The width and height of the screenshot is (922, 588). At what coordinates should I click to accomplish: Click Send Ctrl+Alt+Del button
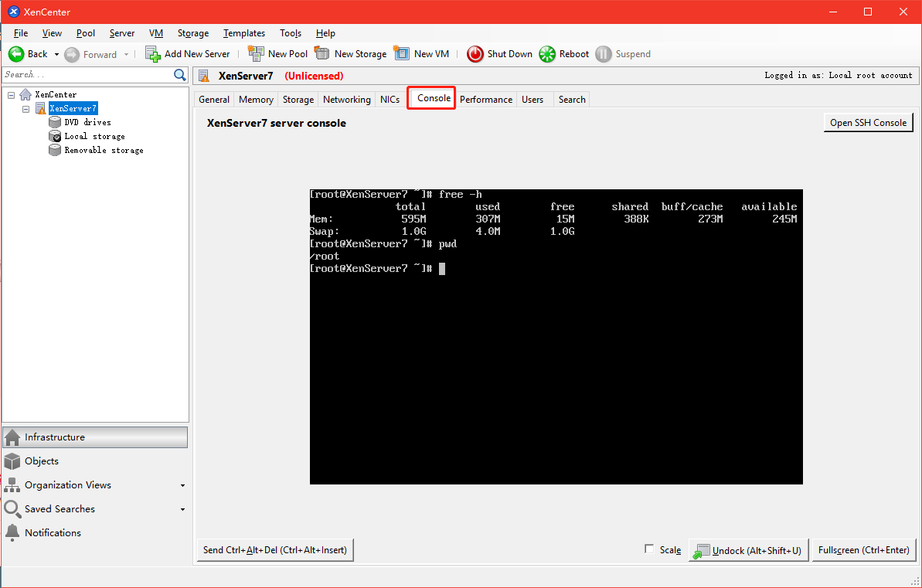click(274, 550)
